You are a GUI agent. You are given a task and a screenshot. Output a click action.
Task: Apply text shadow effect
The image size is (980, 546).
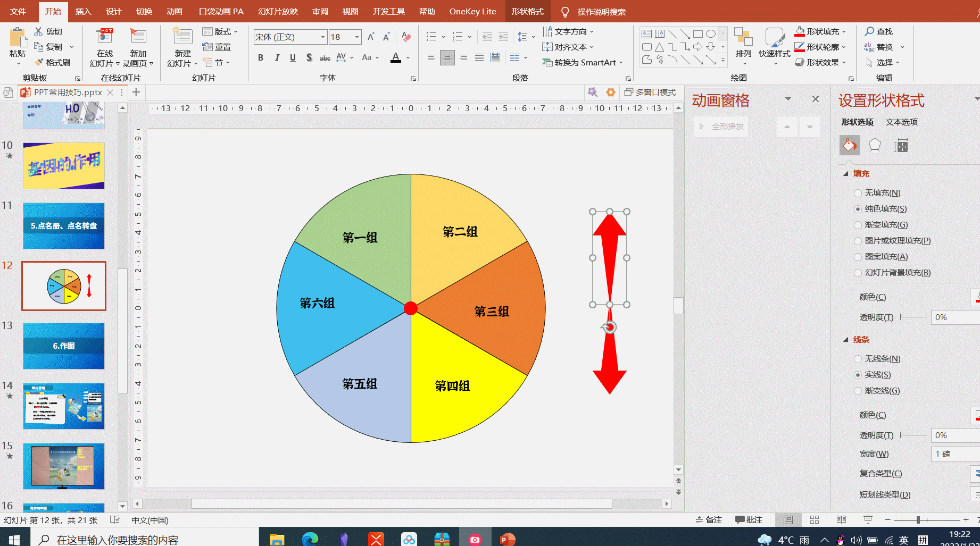pyautogui.click(x=309, y=57)
